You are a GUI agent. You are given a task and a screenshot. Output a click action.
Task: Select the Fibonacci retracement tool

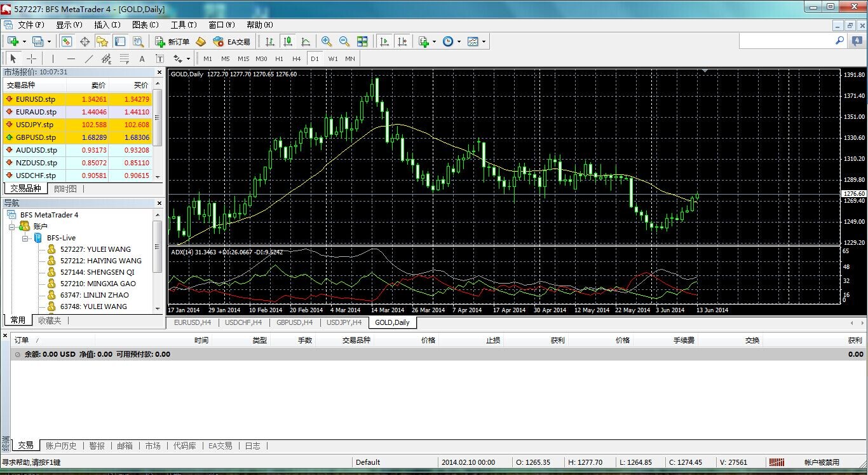[x=124, y=59]
